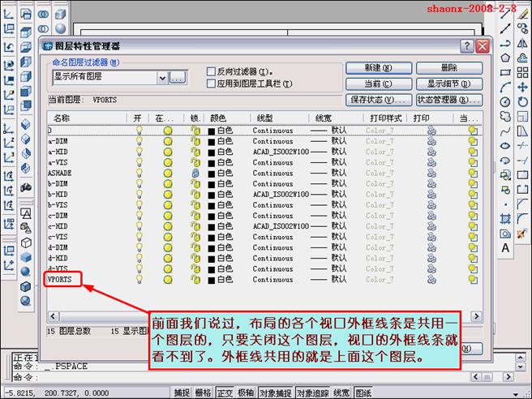The image size is (532, 399).
Task: Select the Arc draw tool
Action: [x=505, y=87]
